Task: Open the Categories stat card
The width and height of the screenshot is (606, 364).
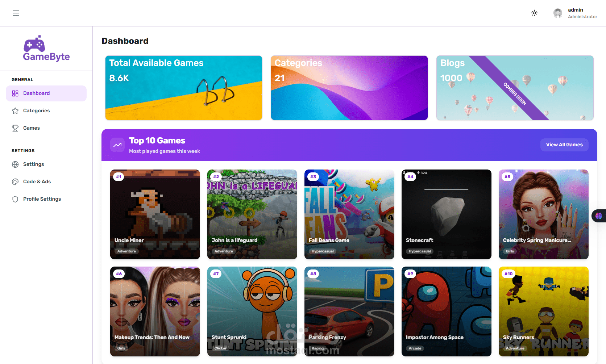Action: pos(349,88)
